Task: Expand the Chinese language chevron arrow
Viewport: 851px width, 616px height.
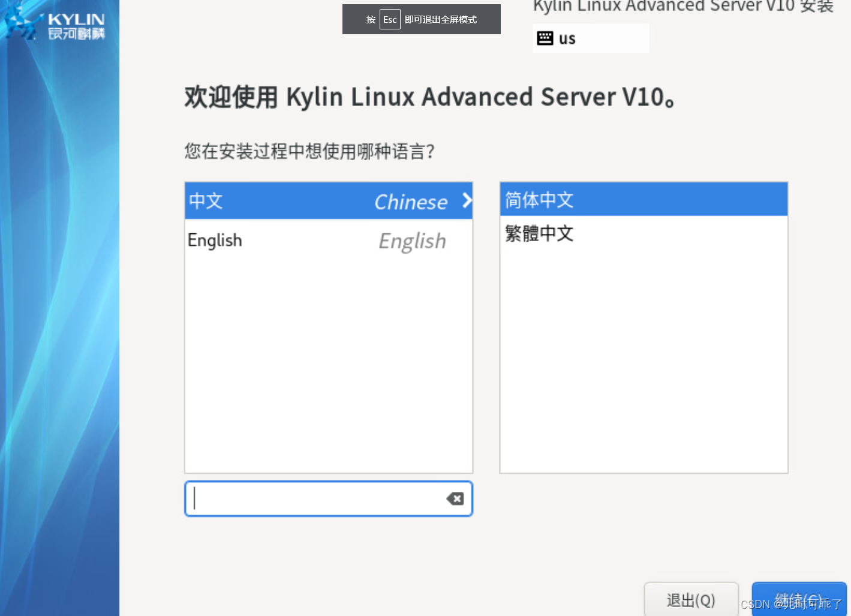Action: point(467,200)
